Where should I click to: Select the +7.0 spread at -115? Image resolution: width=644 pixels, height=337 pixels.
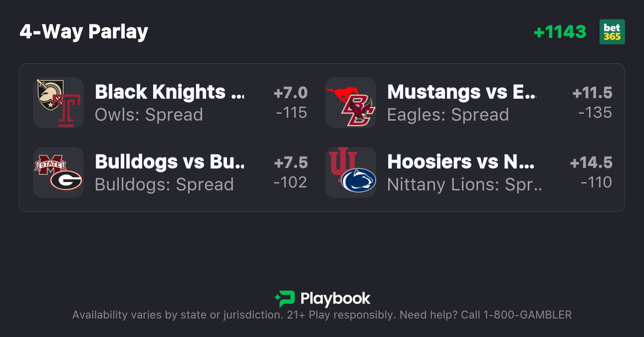tap(291, 103)
